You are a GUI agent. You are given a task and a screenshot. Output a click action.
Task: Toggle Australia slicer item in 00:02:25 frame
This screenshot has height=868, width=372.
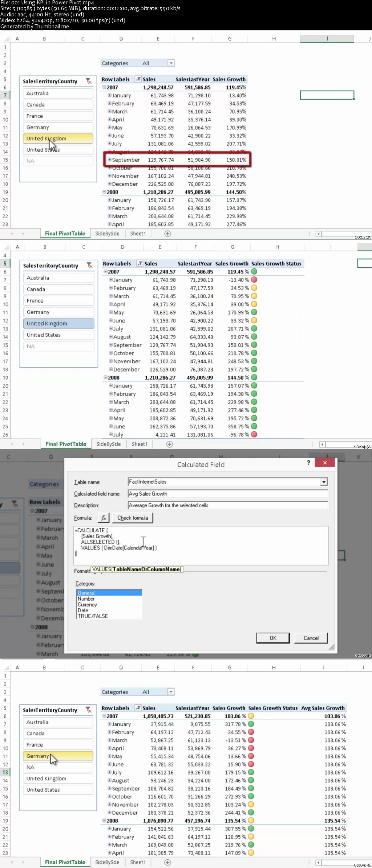[x=58, y=93]
